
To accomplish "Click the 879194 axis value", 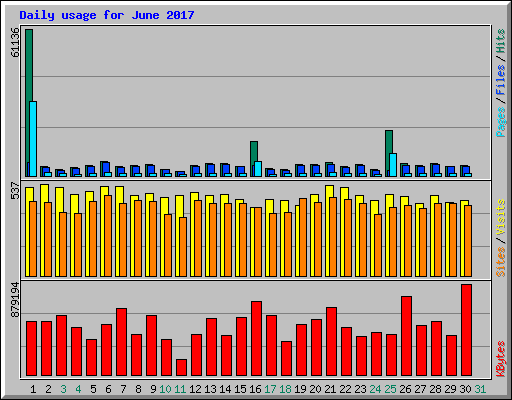I will [x=15, y=300].
